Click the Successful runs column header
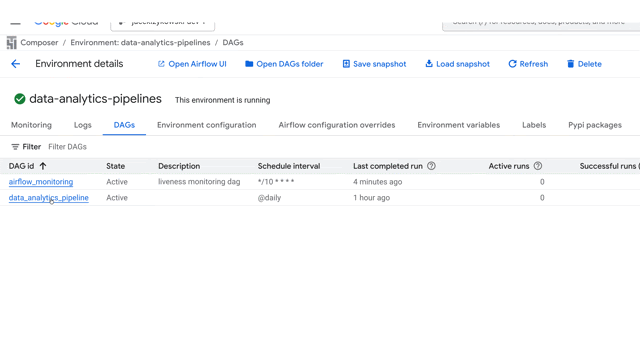The width and height of the screenshot is (640, 360). (608, 166)
